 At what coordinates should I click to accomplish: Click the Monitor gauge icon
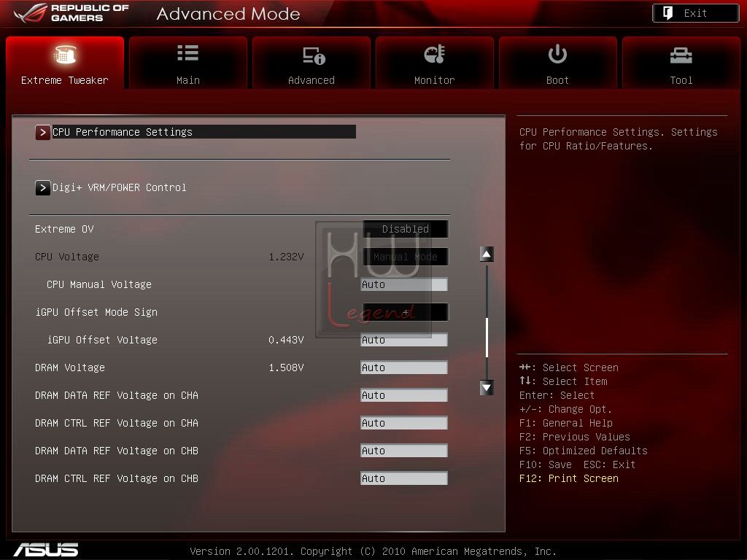[x=435, y=54]
